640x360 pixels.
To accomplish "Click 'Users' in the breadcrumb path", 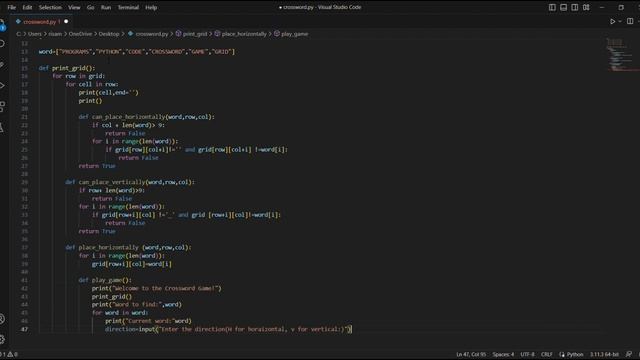I will click(35, 34).
